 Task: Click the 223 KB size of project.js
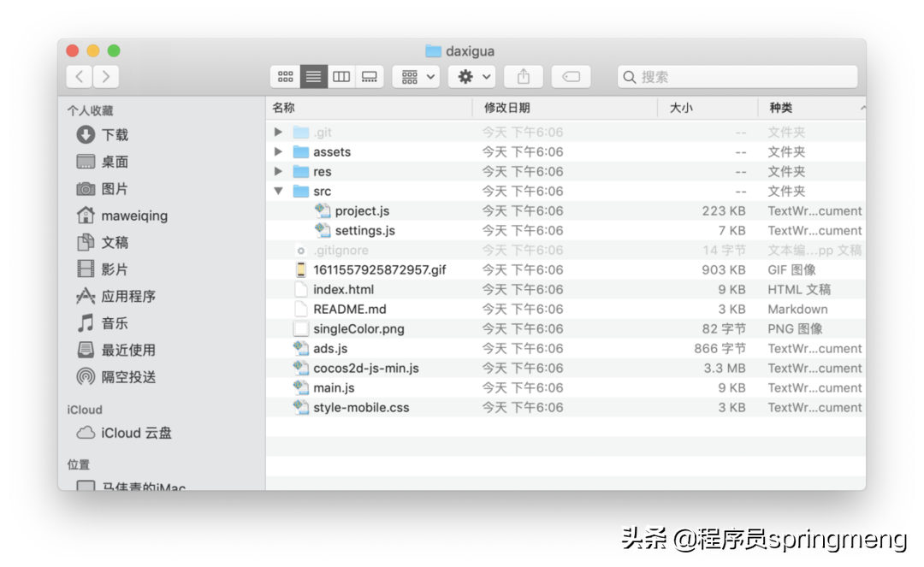[724, 210]
